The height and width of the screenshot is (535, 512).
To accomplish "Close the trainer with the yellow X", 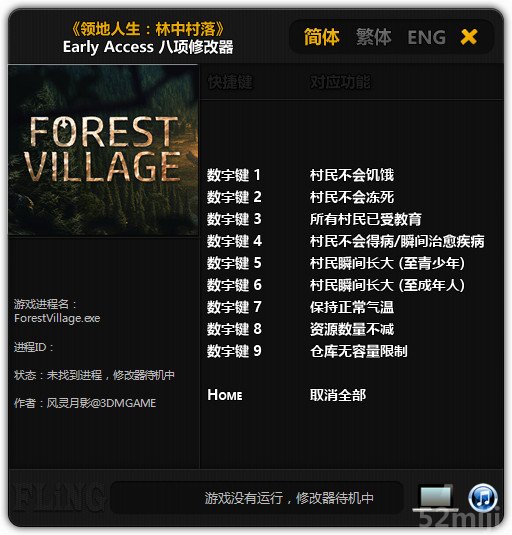I will 469,37.
